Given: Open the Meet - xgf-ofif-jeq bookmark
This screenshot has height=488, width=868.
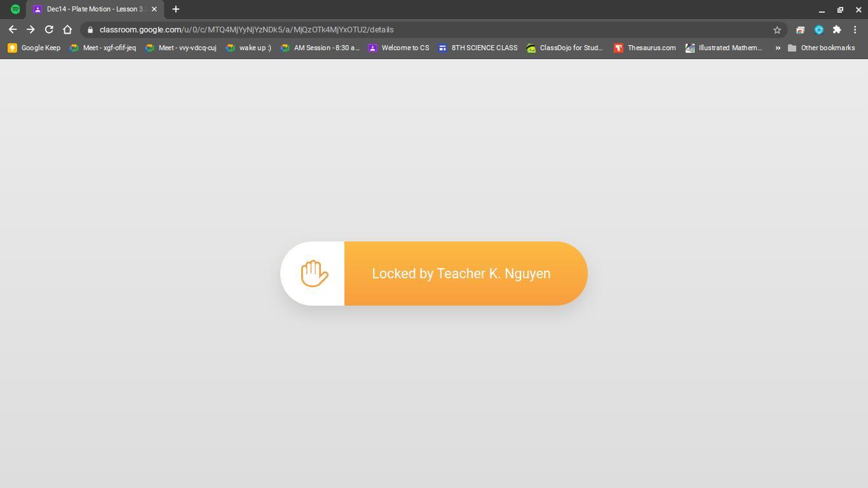Looking at the screenshot, I should [x=103, y=48].
